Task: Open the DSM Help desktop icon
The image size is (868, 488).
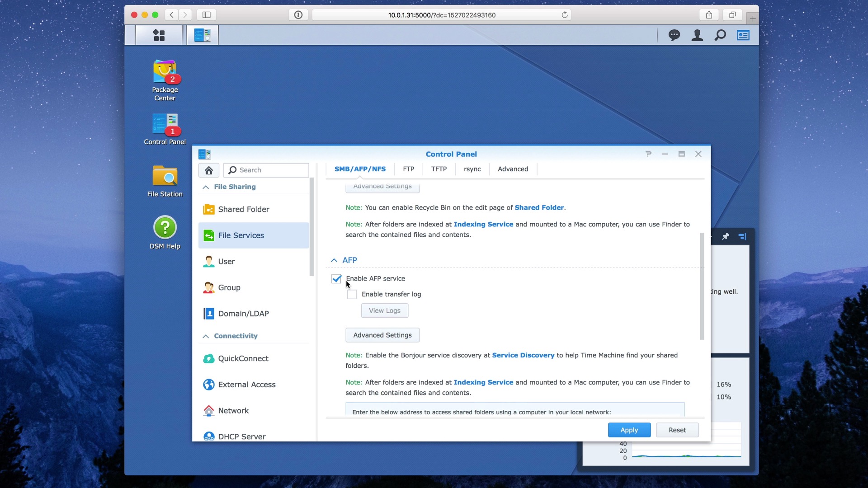Action: pos(165,228)
